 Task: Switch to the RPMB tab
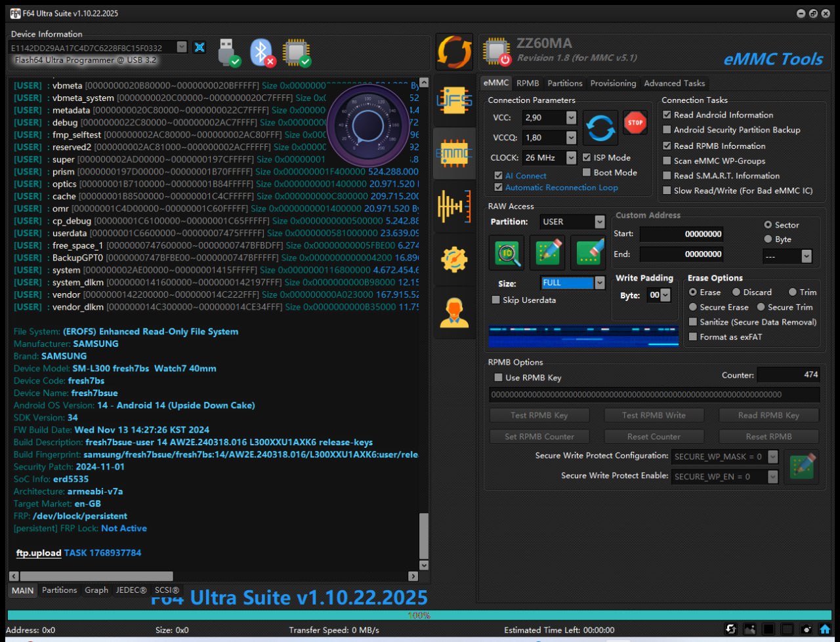click(528, 83)
